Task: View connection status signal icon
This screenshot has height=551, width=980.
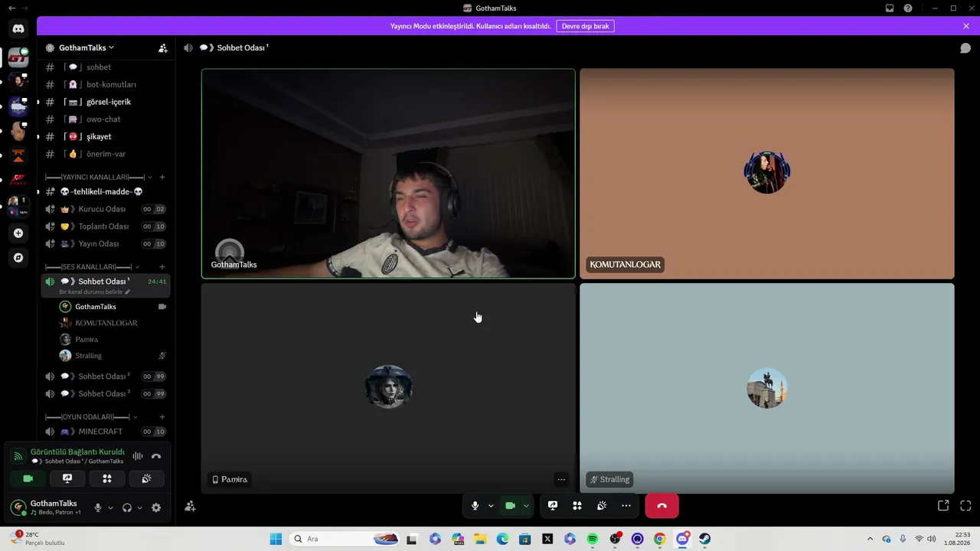Action: 18,456
